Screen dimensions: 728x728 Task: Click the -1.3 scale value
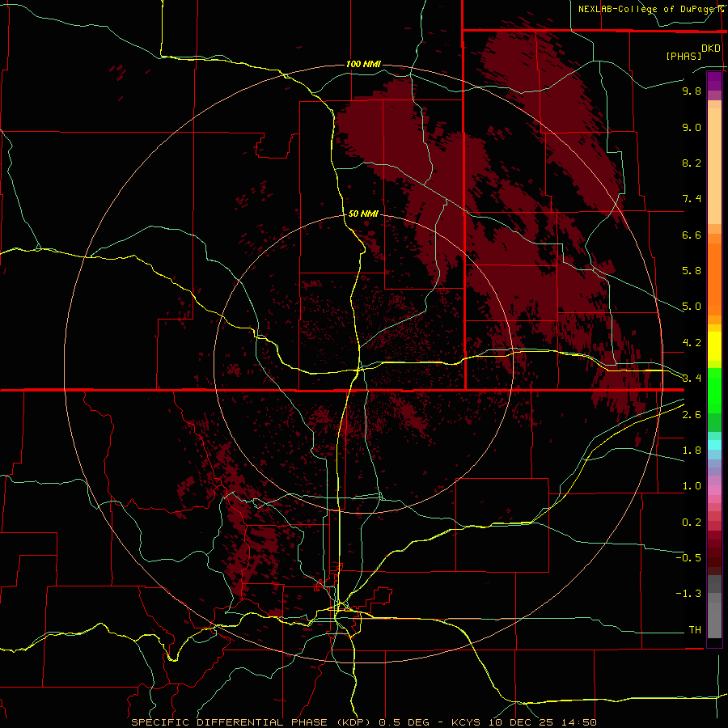click(688, 594)
